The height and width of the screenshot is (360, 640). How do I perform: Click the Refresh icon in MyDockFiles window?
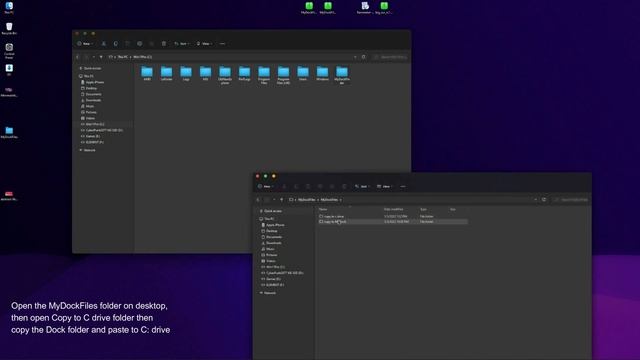pyautogui.click(x=544, y=200)
